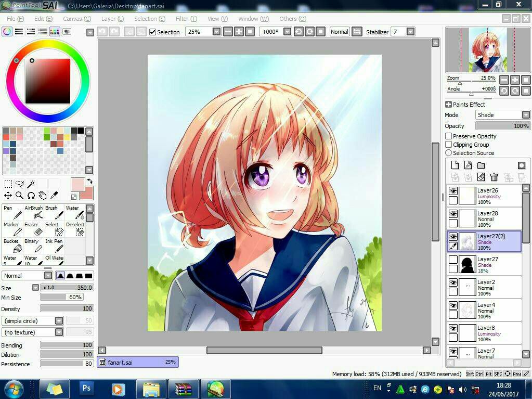Create a new normal layer
Viewport: 532px width, 399px height.
(x=455, y=165)
